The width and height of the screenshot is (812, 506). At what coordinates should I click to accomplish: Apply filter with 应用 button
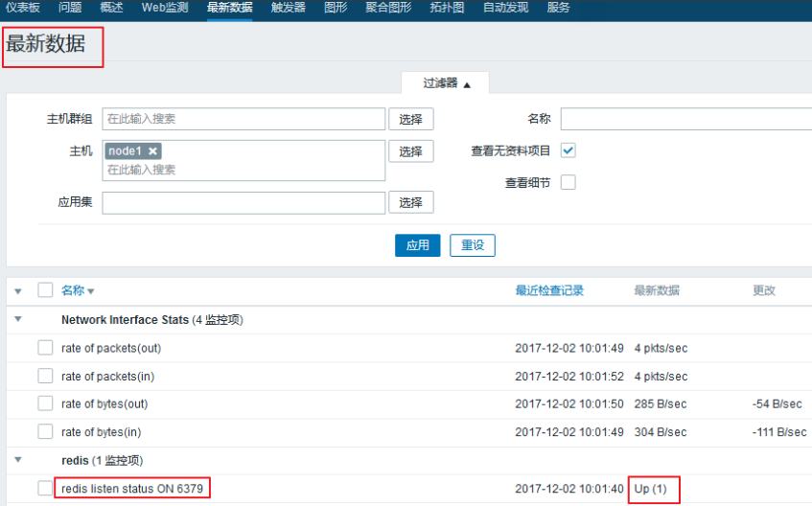[417, 245]
